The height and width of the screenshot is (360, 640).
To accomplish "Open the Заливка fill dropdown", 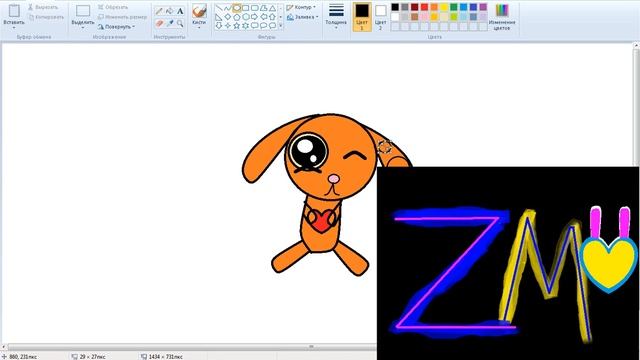I will 302,17.
